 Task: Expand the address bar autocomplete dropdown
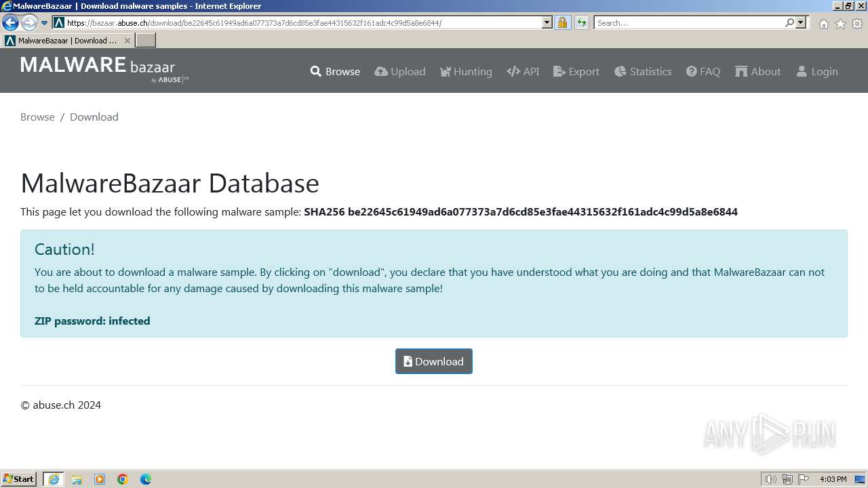point(547,23)
